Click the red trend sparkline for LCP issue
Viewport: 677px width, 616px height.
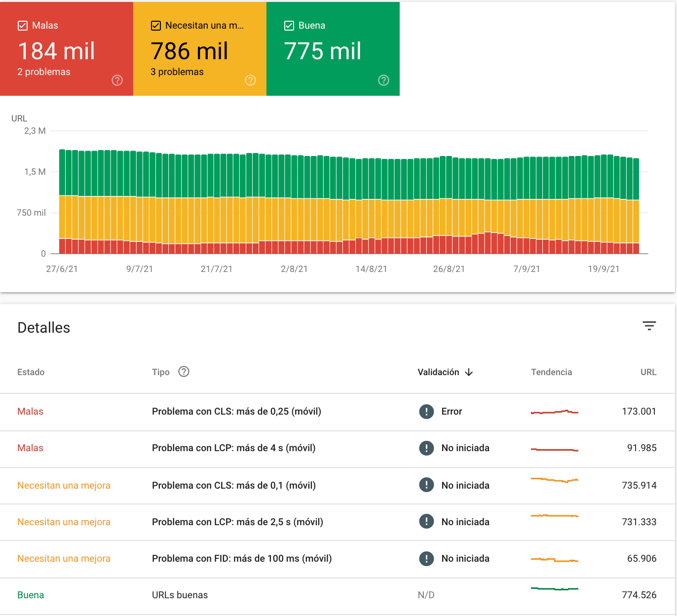(x=554, y=449)
